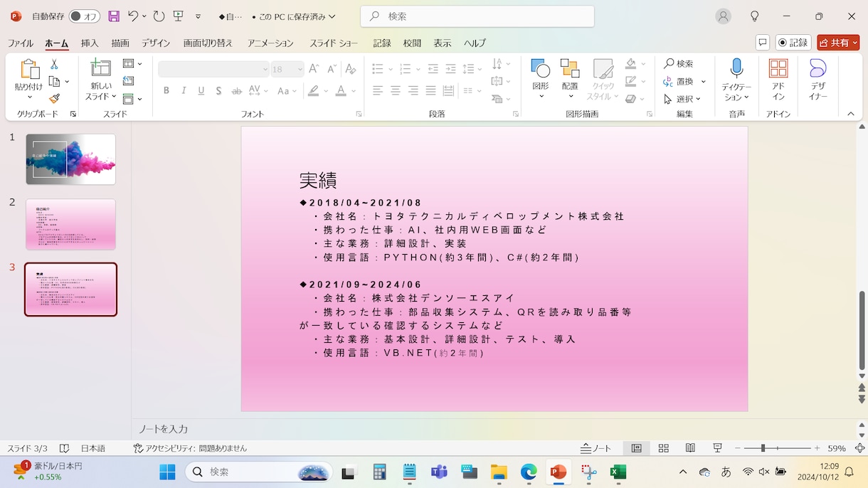This screenshot has height=488, width=868.
Task: Select slide 2 thumbnail
Action: [70, 224]
